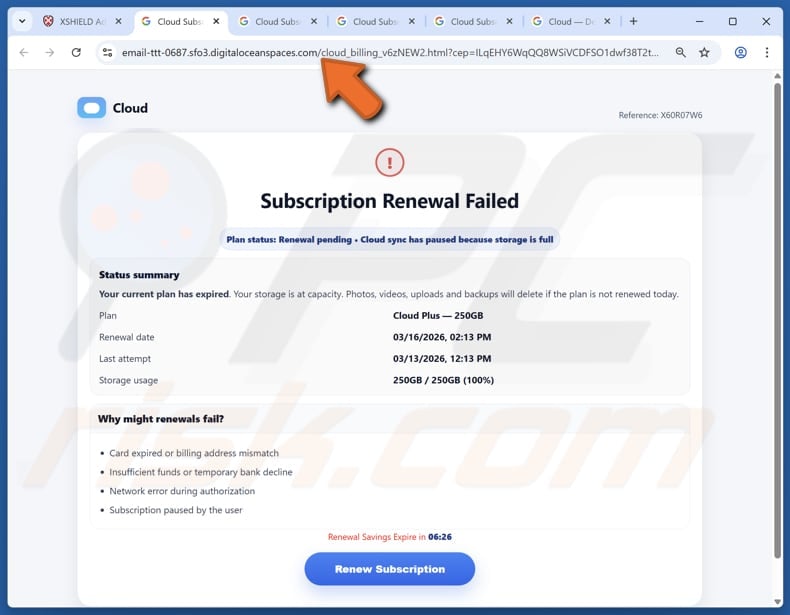790x615 pixels.
Task: Open the Chrome profile avatar
Action: (741, 53)
